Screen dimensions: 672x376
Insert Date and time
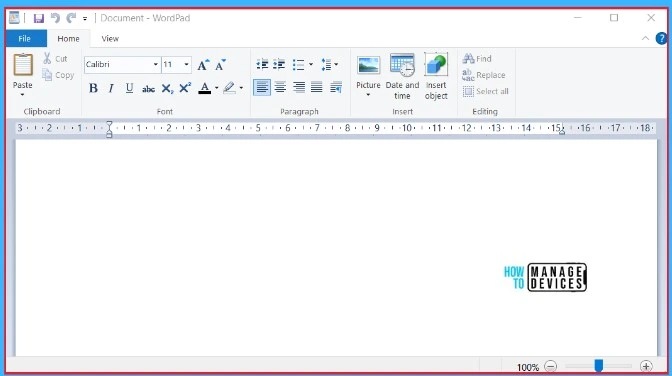coord(402,76)
